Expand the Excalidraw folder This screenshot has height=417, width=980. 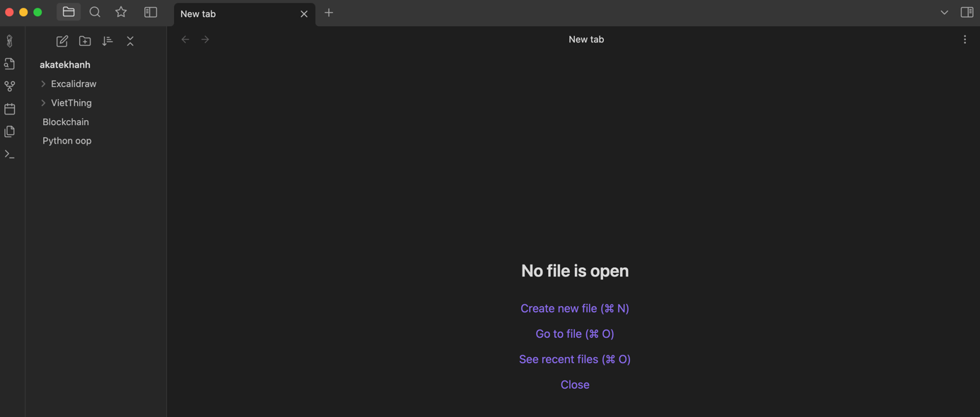coord(43,83)
